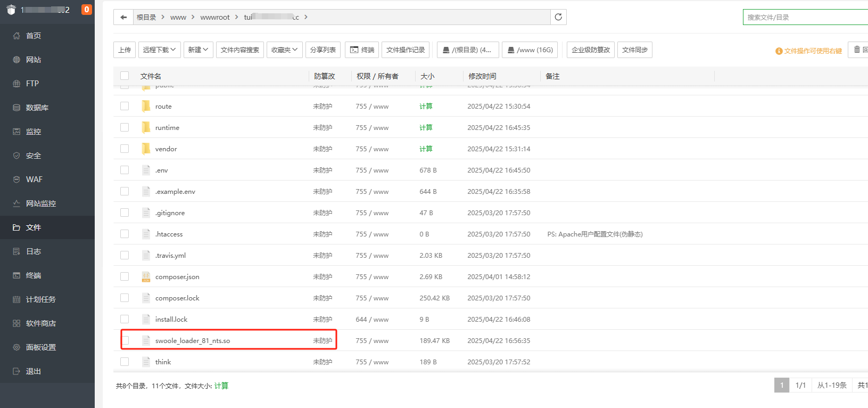Screen dimensions: 868x408
Task: Click the swoole_loader_81_nts.so file icon
Action: (146, 340)
